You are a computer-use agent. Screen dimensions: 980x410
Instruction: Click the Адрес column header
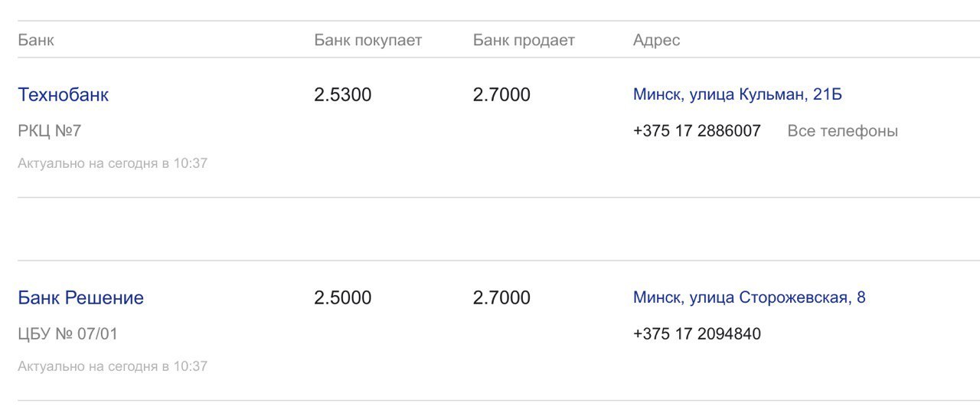click(656, 40)
